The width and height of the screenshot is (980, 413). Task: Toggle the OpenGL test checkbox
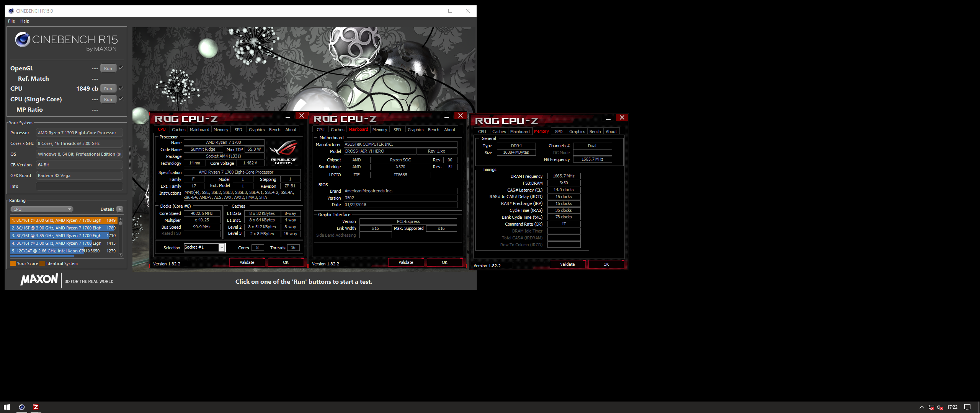pos(121,68)
